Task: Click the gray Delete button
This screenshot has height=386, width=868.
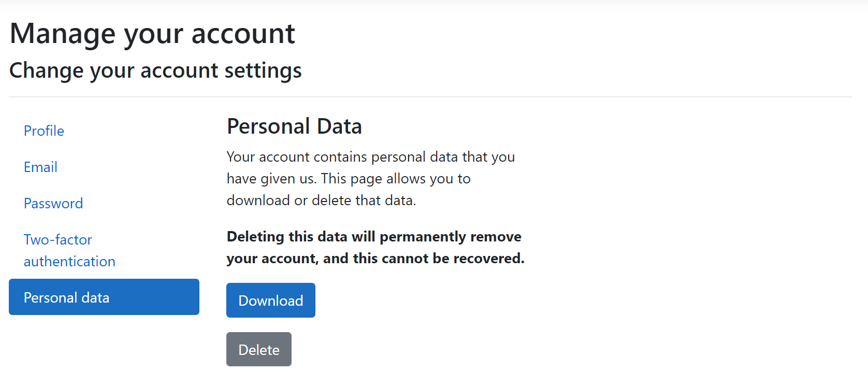Action: (258, 350)
